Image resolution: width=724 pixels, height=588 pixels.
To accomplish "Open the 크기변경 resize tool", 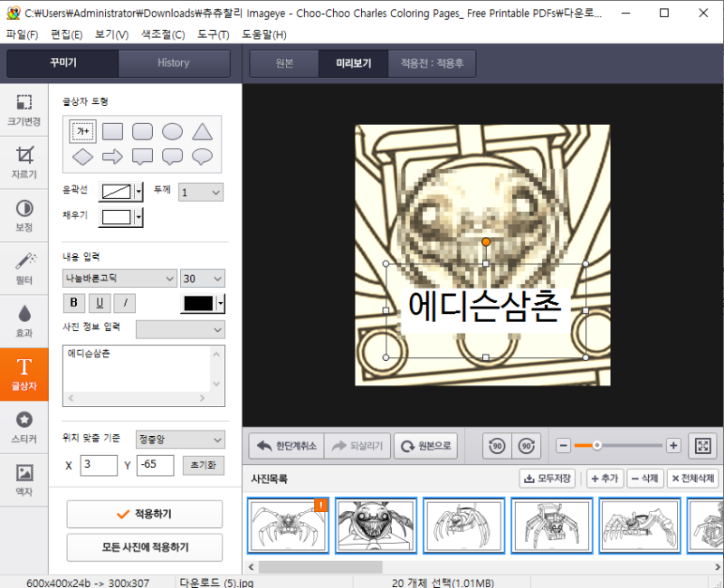I will (24, 110).
